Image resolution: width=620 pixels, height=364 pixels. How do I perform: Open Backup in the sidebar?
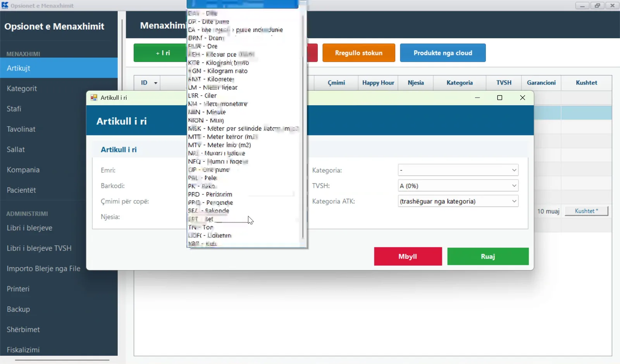[59, 309]
